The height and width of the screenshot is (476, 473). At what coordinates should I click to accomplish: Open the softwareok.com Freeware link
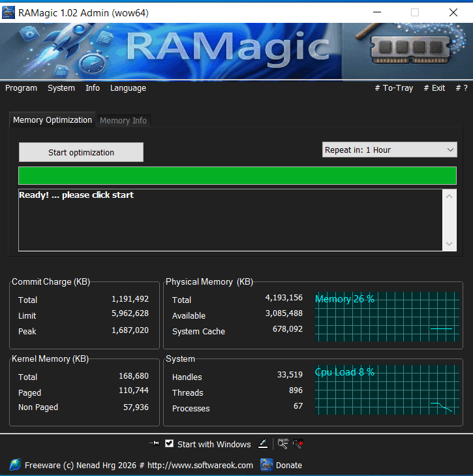[139, 466]
